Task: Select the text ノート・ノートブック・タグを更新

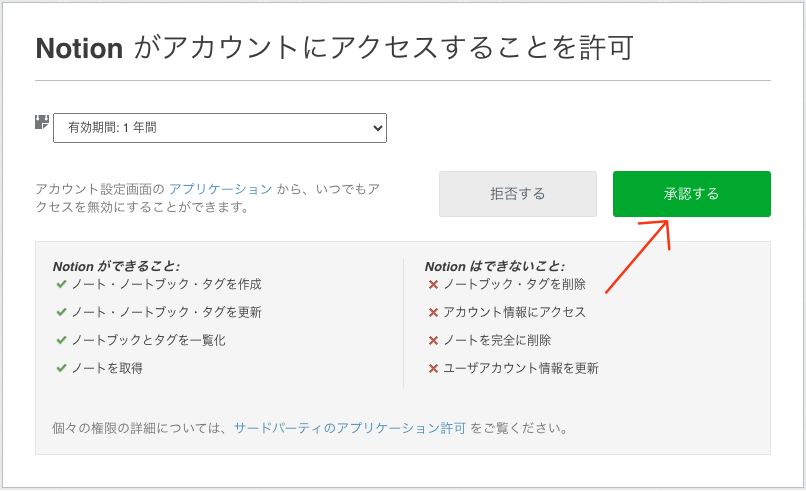Action: (x=167, y=312)
